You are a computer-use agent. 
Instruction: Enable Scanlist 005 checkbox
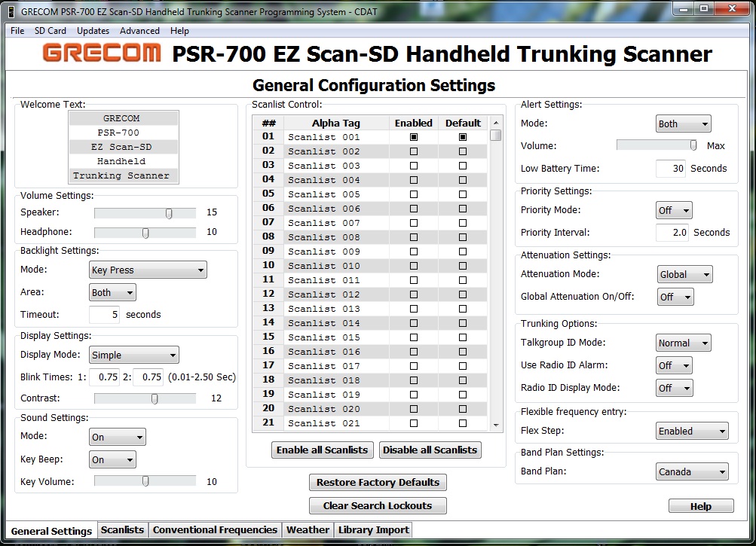(x=414, y=194)
